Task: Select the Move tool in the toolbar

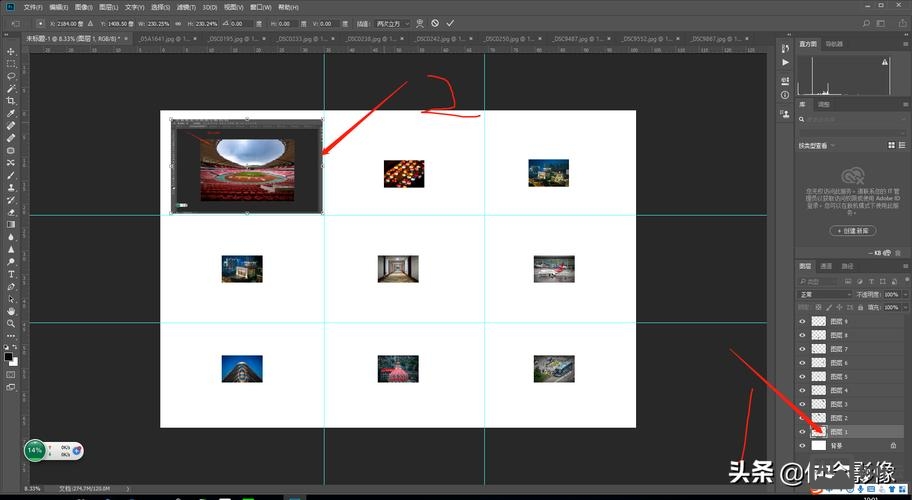Action: pyautogui.click(x=11, y=51)
